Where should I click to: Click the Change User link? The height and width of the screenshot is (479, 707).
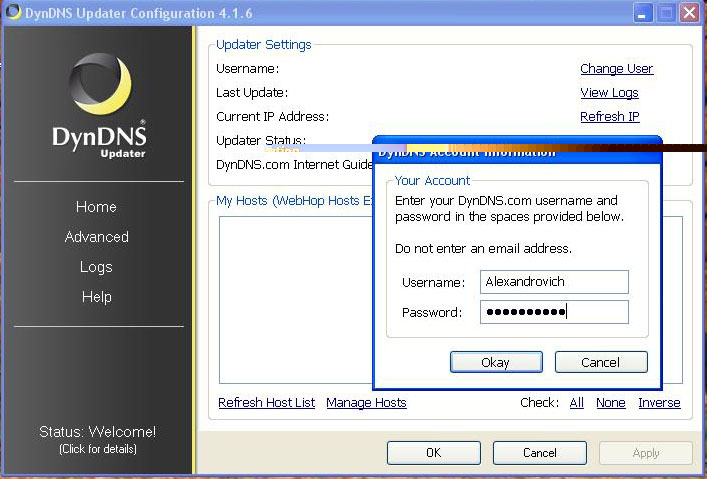click(x=616, y=69)
